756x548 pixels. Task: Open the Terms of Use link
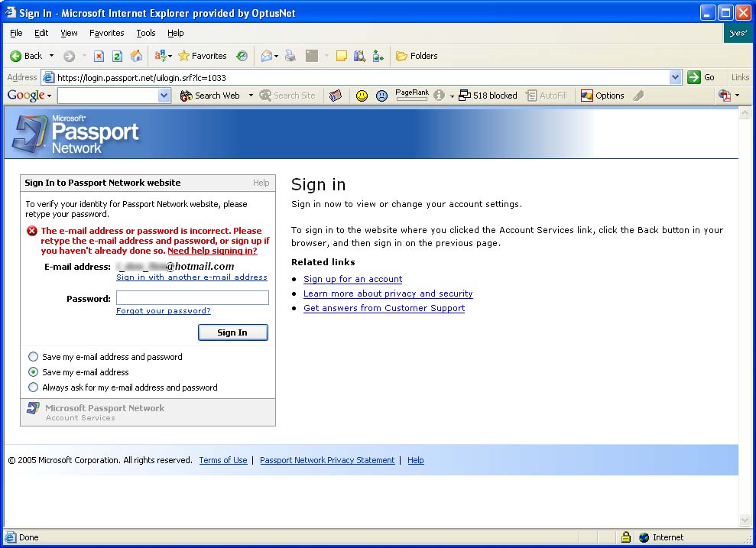coord(223,460)
